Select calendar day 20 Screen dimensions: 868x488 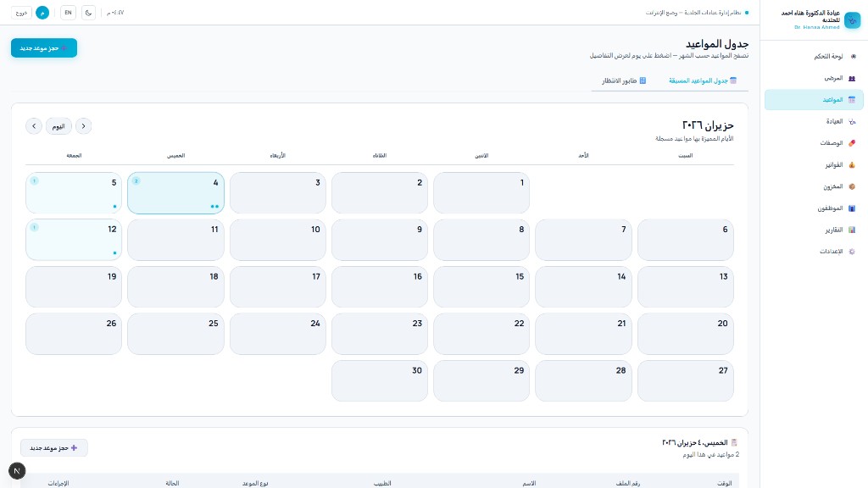tap(685, 334)
